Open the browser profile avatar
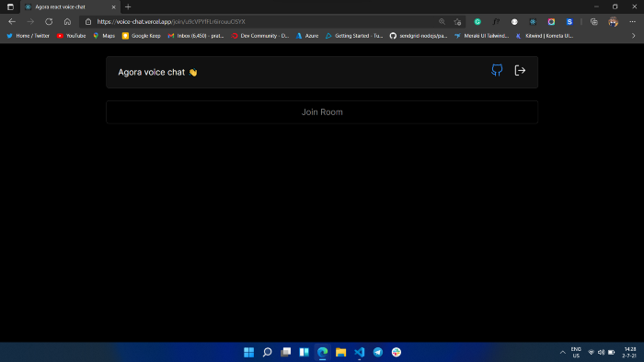 [x=614, y=22]
